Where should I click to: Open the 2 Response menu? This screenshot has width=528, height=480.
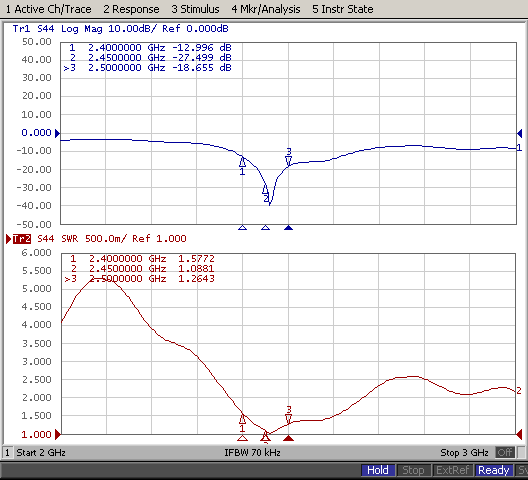pos(131,9)
